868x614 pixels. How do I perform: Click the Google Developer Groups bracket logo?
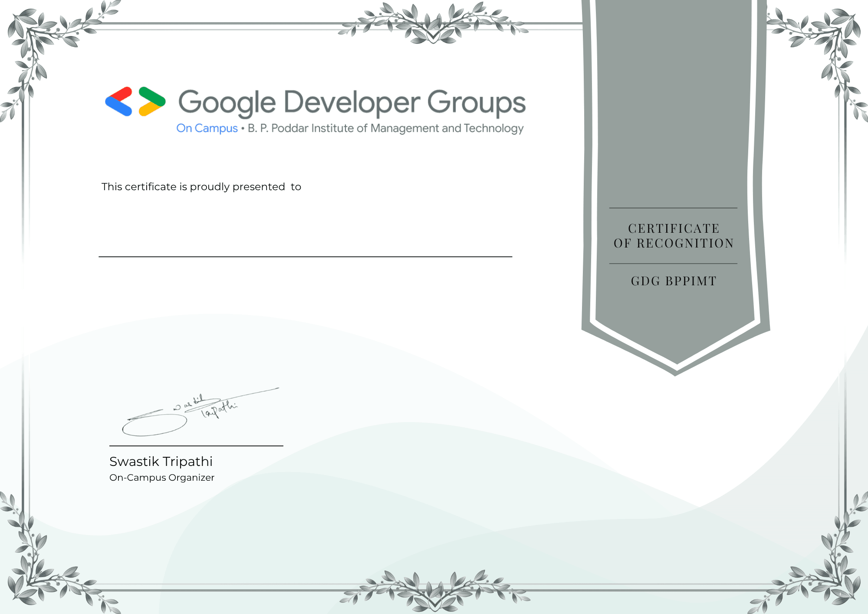click(x=135, y=102)
